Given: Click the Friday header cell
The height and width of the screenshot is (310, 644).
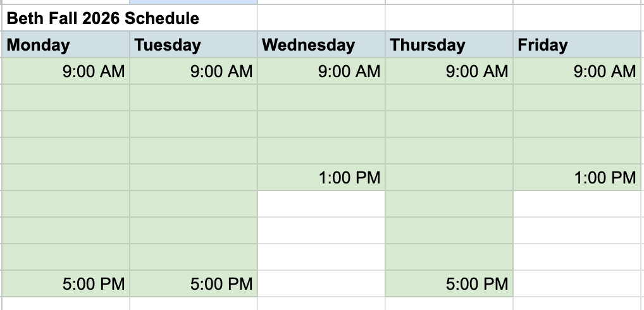Looking at the screenshot, I should click(x=577, y=44).
